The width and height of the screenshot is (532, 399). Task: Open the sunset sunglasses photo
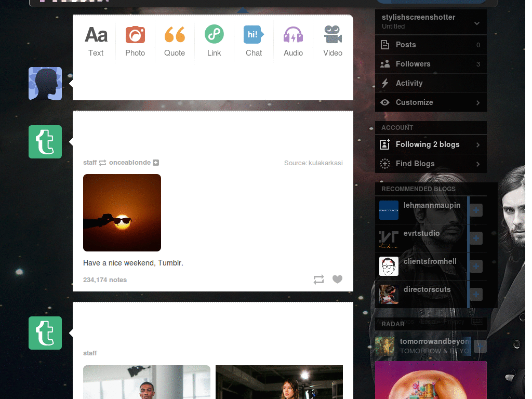point(122,212)
